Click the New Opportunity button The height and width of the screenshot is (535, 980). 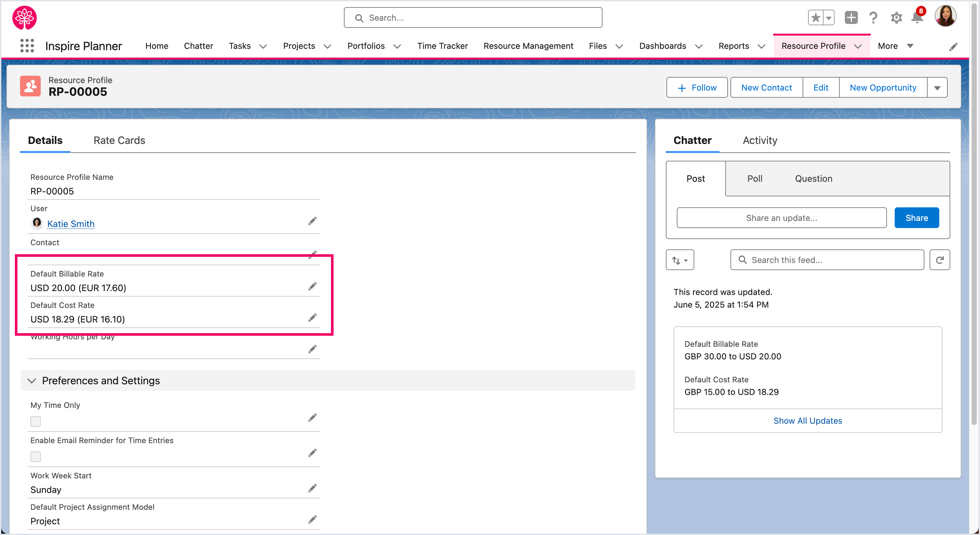pyautogui.click(x=883, y=88)
